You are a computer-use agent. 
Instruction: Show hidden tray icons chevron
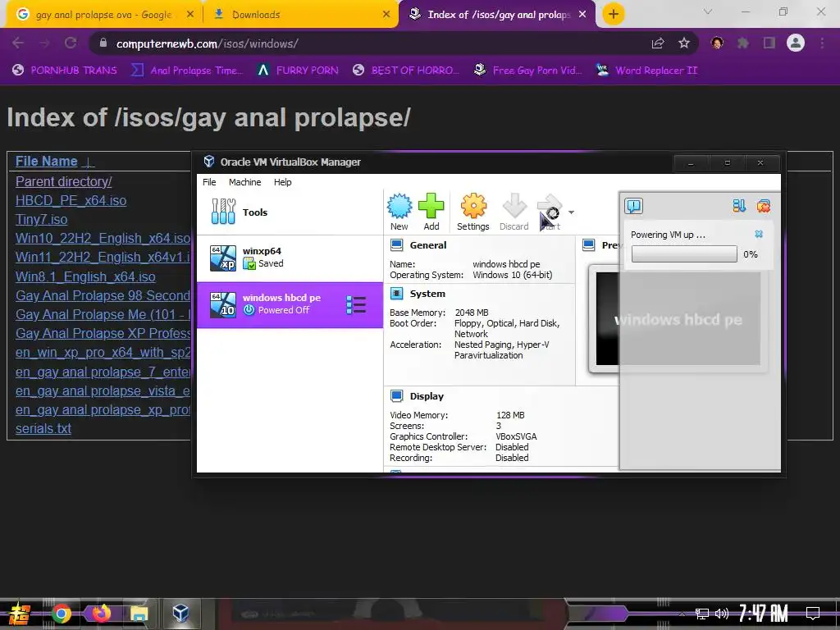(x=681, y=614)
